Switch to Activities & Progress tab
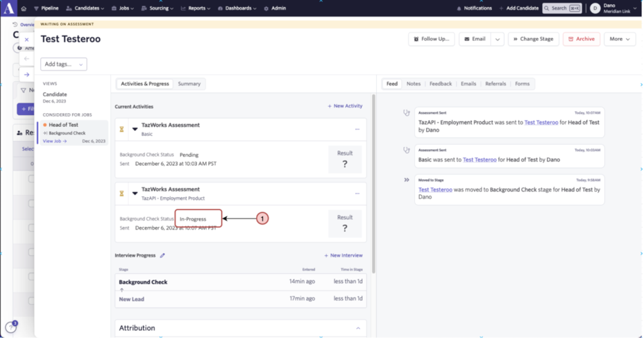Viewport: 644px width, 342px height. [144, 84]
